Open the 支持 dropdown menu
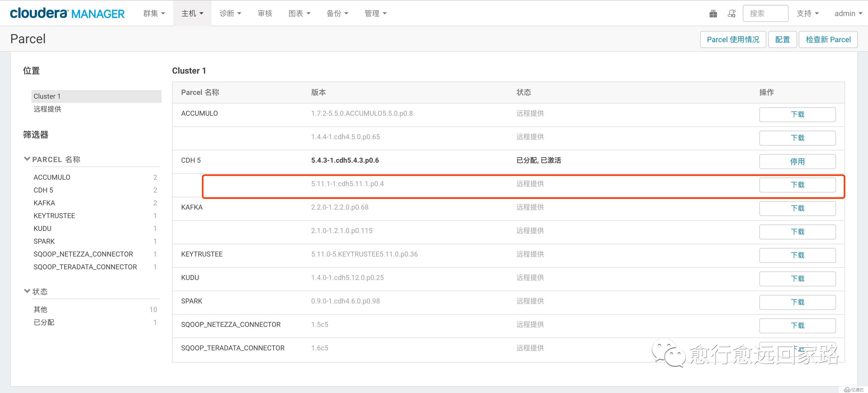868x393 pixels. [x=807, y=14]
